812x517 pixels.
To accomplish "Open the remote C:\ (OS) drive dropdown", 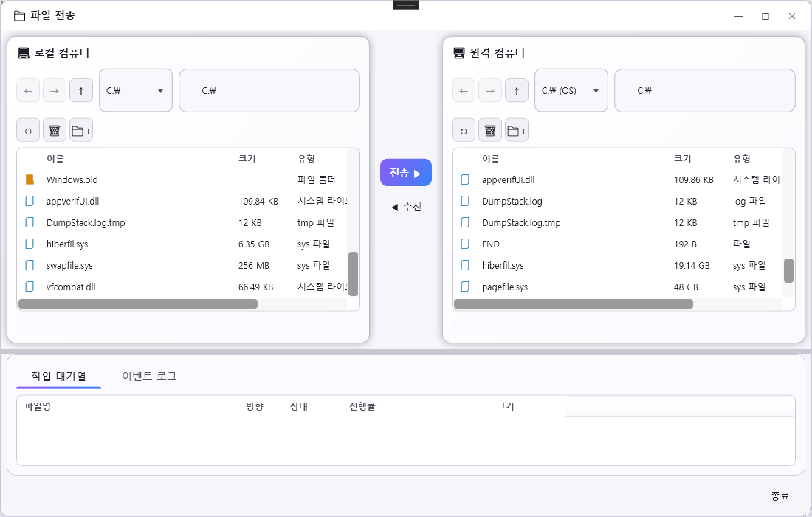I will (x=571, y=90).
